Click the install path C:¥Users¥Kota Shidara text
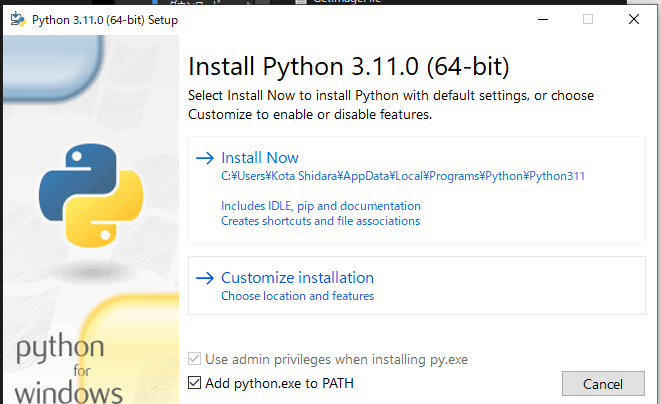The height and width of the screenshot is (404, 661). [403, 176]
